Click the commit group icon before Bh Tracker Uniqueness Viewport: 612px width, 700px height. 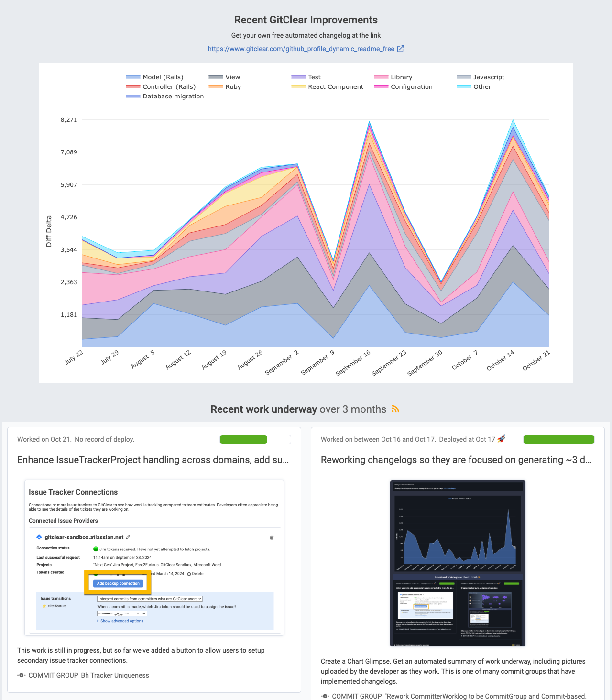(x=21, y=675)
